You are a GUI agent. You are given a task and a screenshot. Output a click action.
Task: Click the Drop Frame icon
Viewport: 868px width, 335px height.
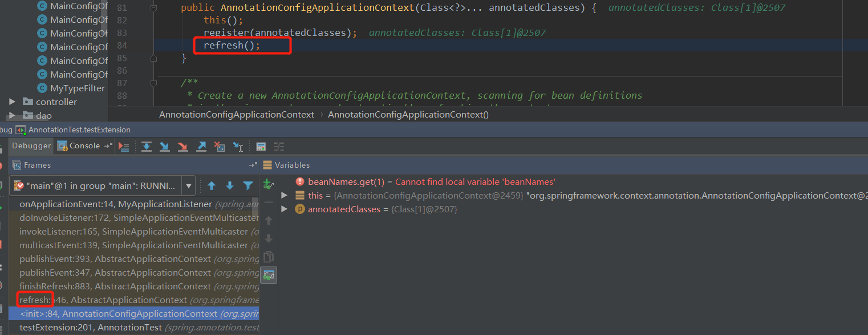coord(220,147)
